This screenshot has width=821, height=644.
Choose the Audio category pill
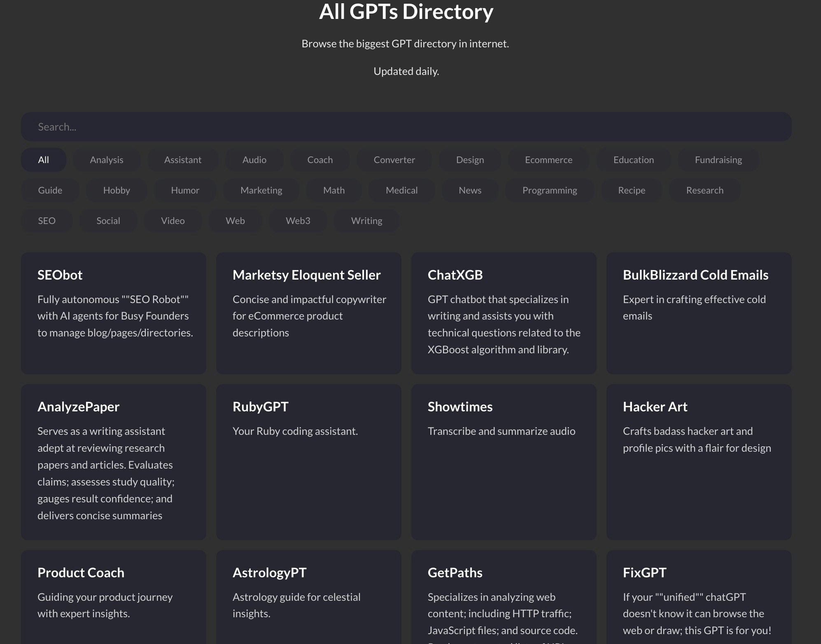click(254, 160)
